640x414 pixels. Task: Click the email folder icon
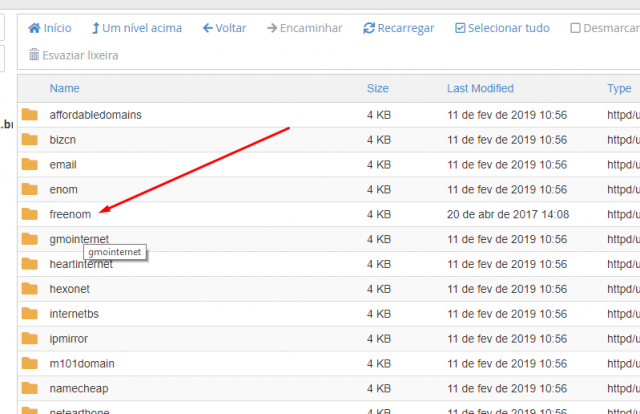point(30,165)
